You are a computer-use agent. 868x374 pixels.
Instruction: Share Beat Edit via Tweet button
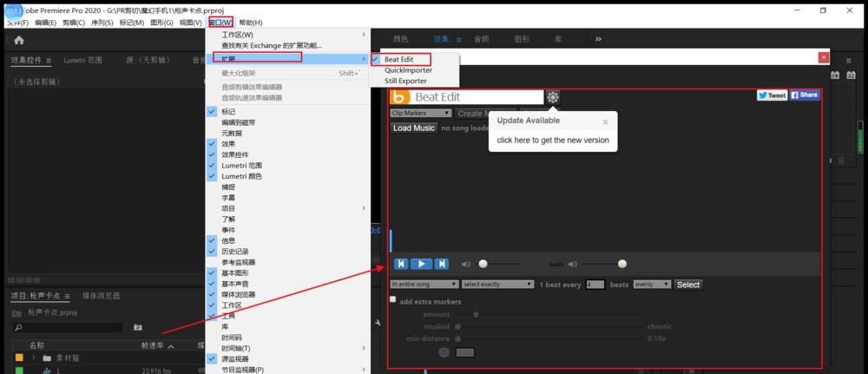[x=771, y=95]
